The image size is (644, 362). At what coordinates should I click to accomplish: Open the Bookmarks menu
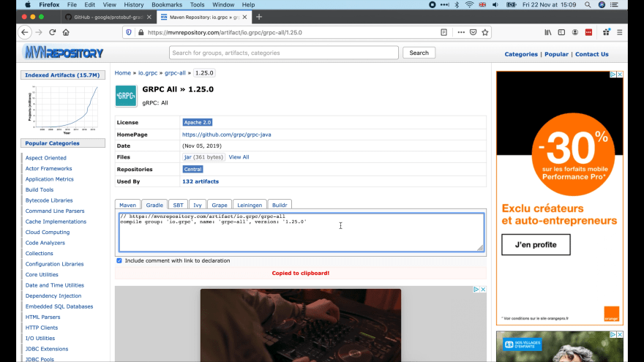click(167, 4)
